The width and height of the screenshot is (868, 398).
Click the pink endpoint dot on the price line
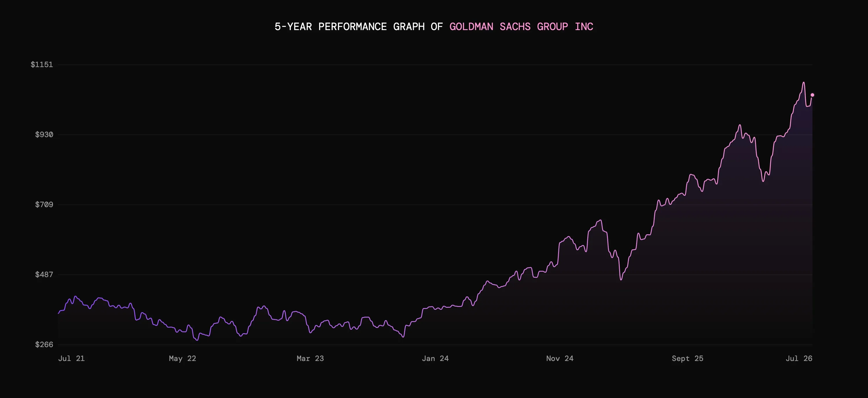pos(812,95)
